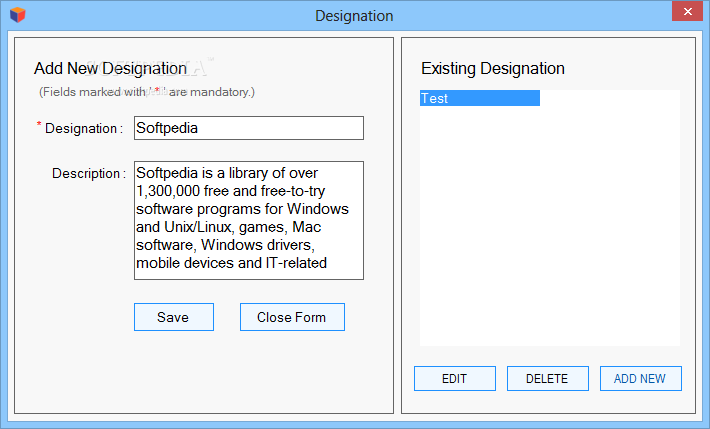
Task: Click the Close Form button
Action: tap(292, 317)
